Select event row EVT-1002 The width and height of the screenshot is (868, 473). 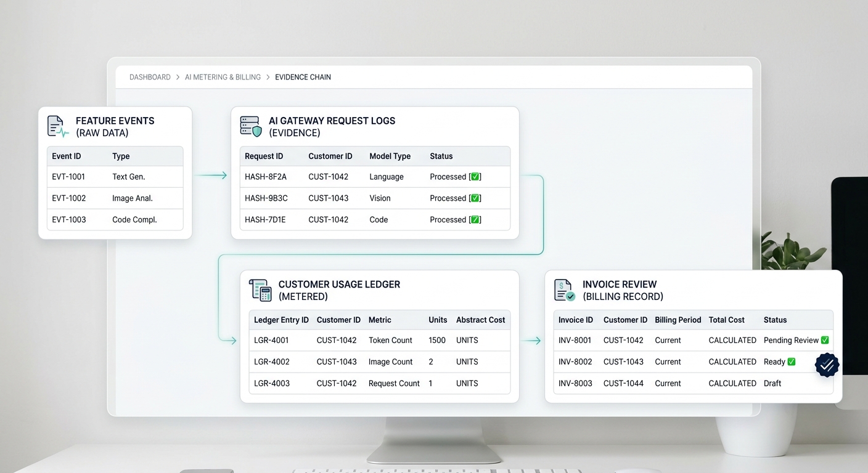(x=115, y=198)
